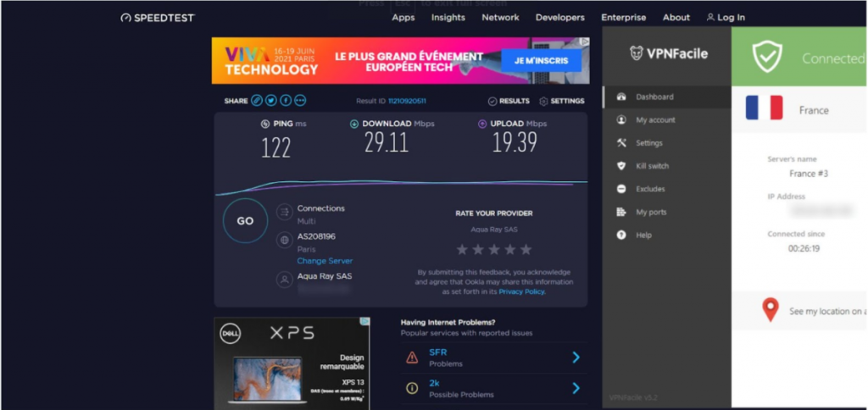Select Dashboard in VPNFacile sidebar

(666, 97)
